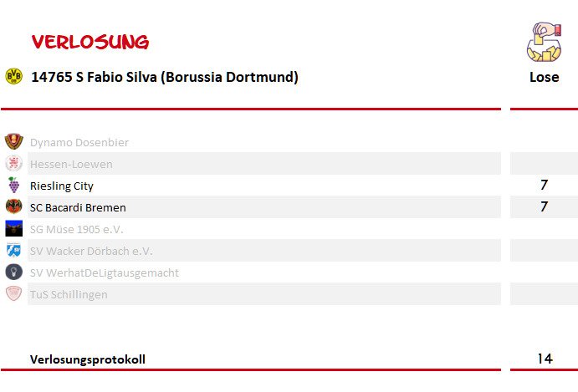
Task: Click the Borussia Dortmund BVB logo
Action: [x=14, y=76]
